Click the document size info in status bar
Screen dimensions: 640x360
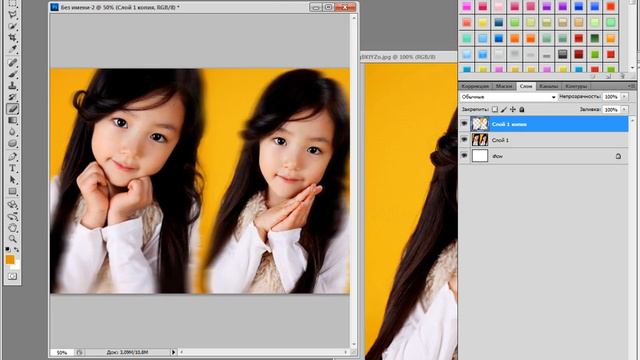point(127,352)
